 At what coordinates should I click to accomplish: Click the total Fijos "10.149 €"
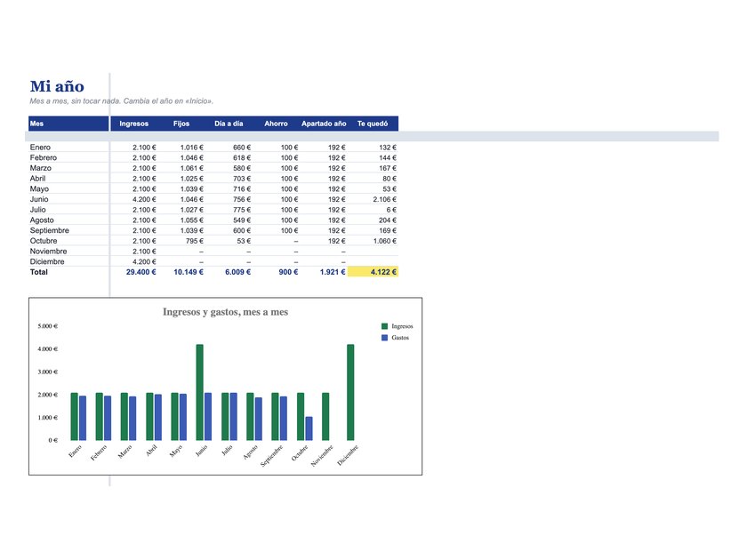189,272
